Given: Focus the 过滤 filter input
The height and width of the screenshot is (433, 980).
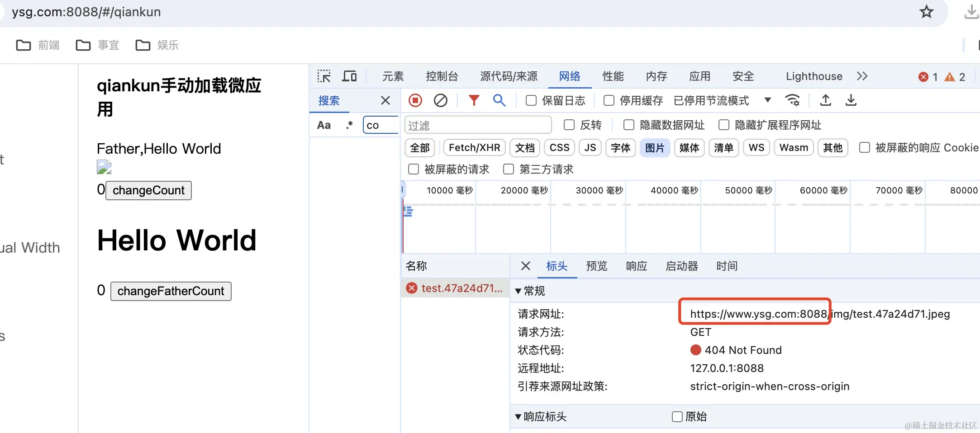Looking at the screenshot, I should 478,125.
